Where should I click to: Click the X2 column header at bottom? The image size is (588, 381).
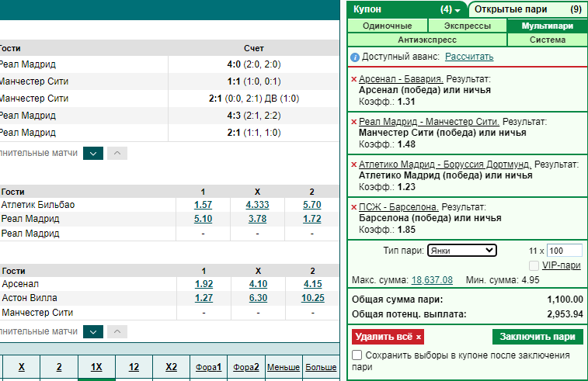(x=172, y=367)
